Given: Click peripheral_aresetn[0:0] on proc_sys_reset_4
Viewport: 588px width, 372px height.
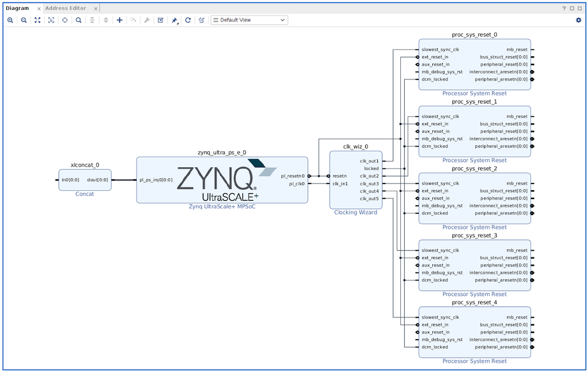Looking at the screenshot, I should (501, 347).
